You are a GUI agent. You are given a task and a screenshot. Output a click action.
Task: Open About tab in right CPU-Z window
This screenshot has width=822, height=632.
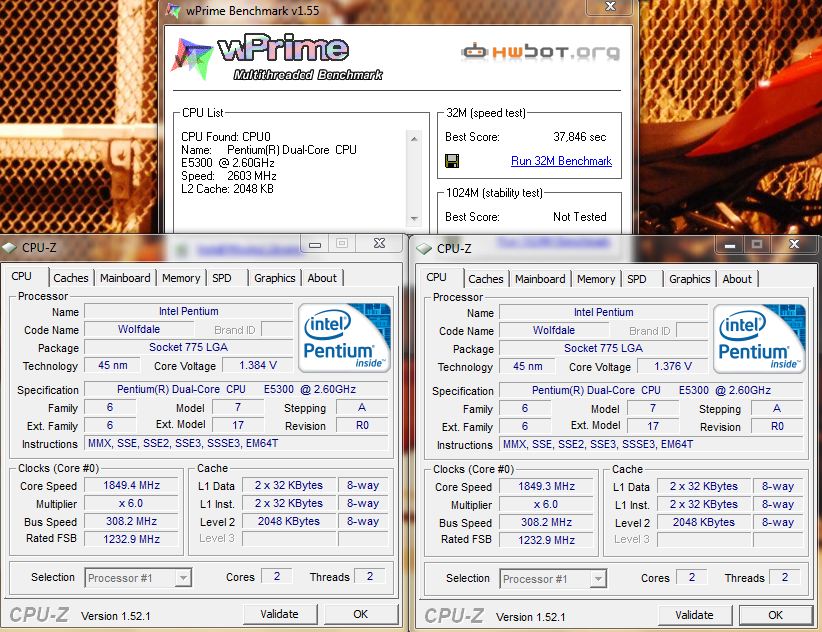tap(737, 279)
